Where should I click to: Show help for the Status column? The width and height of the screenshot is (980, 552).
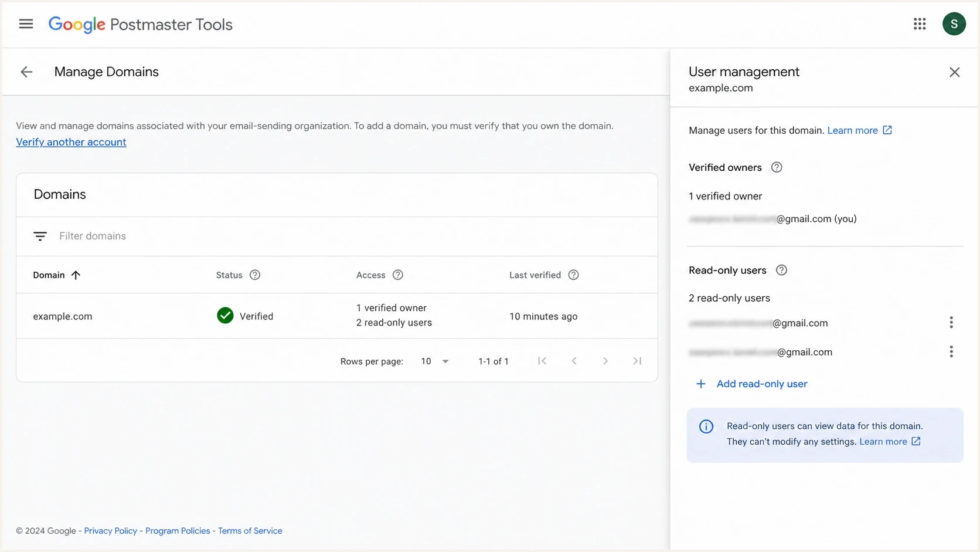(255, 275)
